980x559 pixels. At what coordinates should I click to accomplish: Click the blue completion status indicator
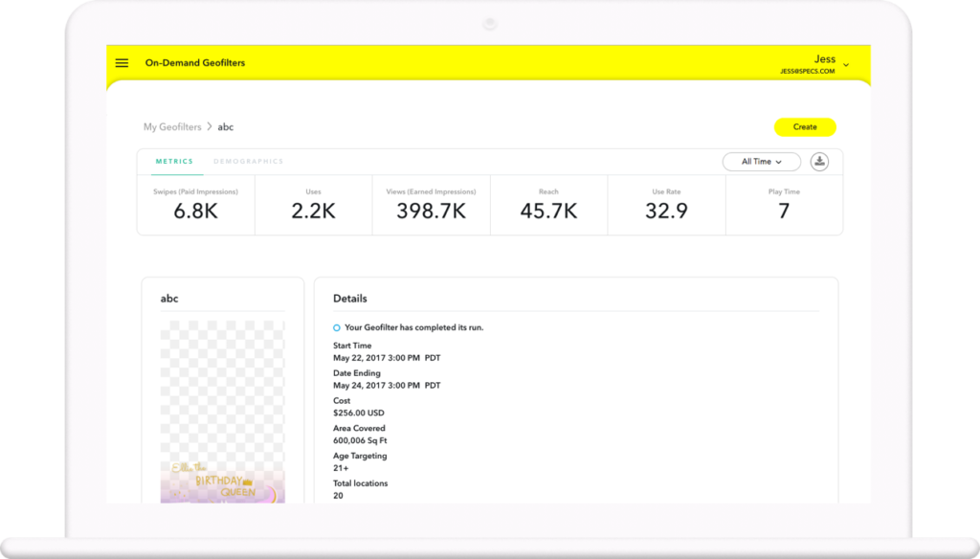click(337, 327)
